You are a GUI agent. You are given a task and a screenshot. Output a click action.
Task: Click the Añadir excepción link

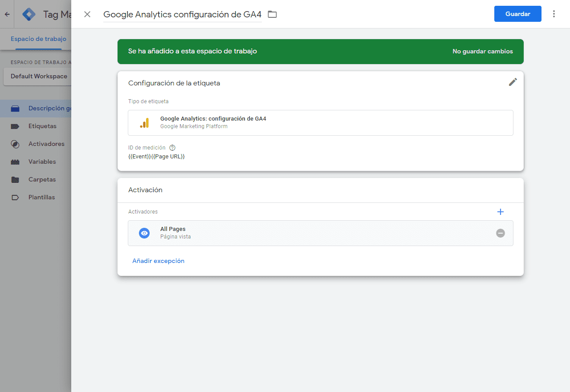[x=158, y=261]
